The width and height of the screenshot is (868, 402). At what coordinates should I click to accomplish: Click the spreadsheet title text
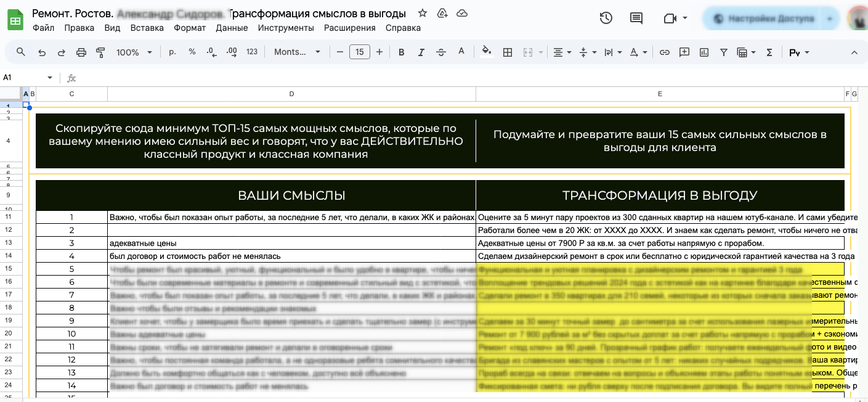[x=219, y=14]
